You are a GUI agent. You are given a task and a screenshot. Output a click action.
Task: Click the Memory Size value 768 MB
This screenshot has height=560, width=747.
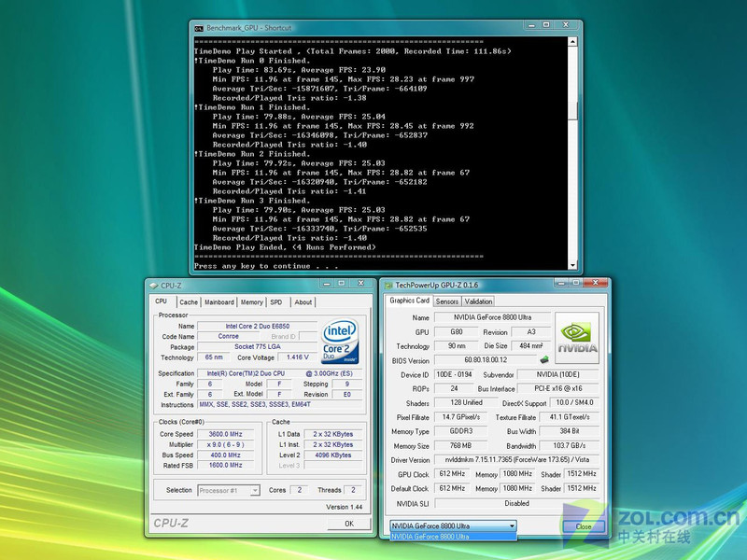point(460,446)
